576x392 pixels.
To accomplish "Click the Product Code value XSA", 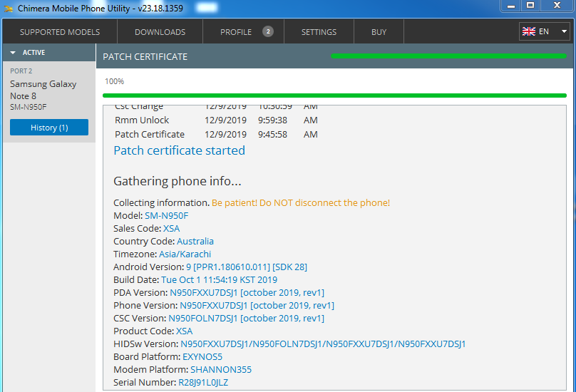I will 185,331.
